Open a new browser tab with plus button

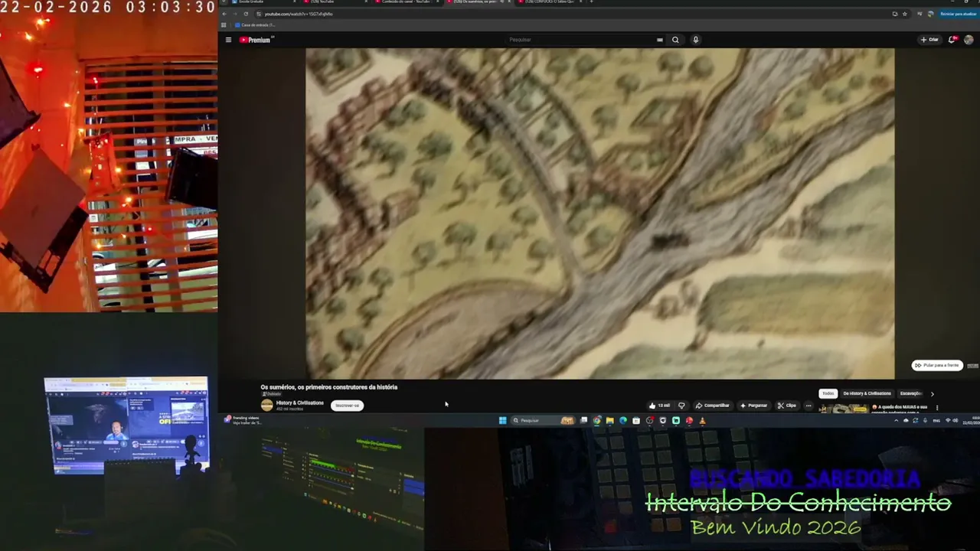591,2
